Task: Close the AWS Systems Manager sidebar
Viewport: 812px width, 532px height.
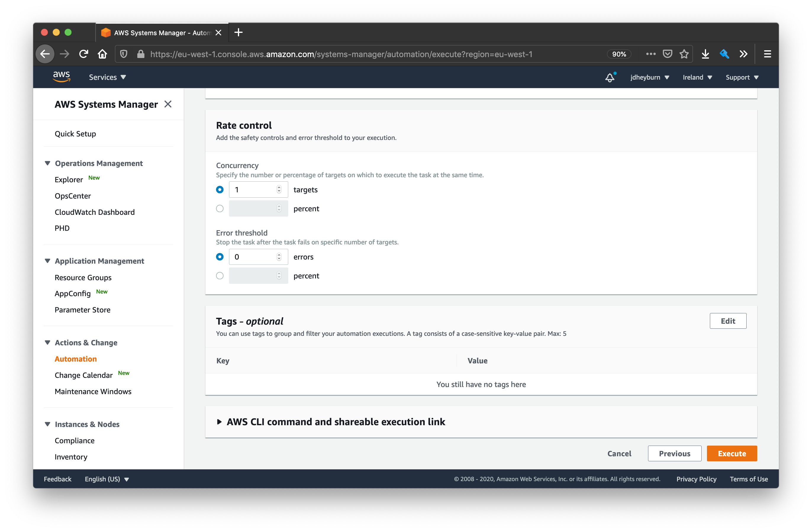Action: pyautogui.click(x=168, y=104)
